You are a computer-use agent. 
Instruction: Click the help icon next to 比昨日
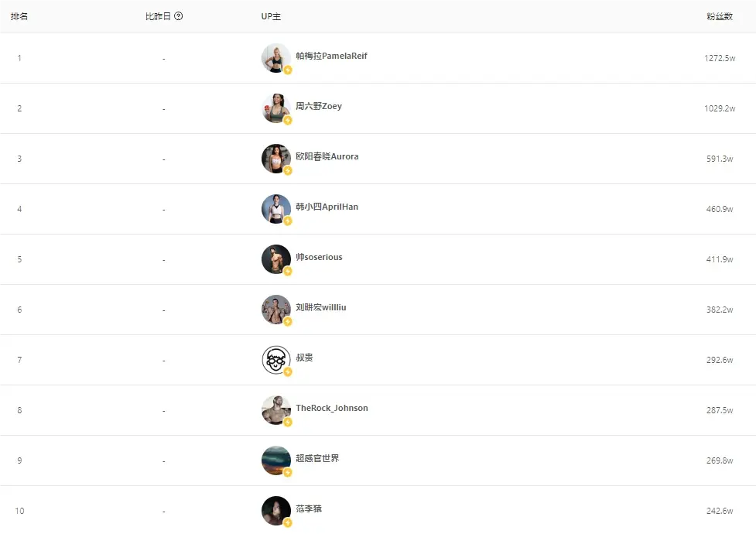(179, 16)
